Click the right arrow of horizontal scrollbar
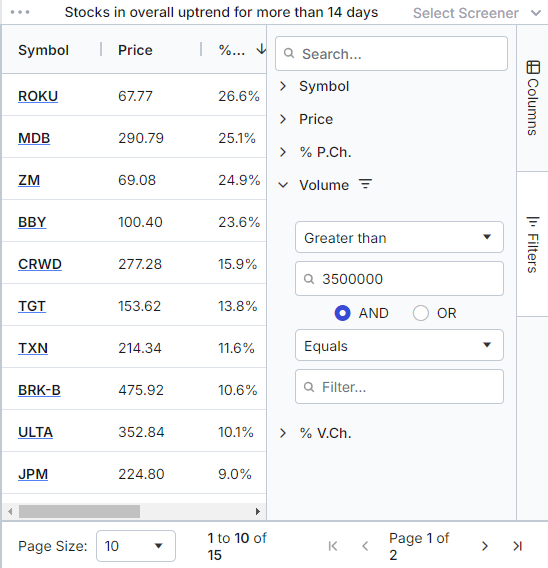 coord(258,511)
